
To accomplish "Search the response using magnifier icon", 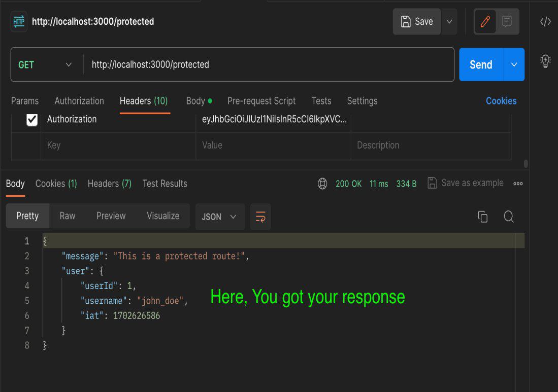I will click(x=509, y=217).
